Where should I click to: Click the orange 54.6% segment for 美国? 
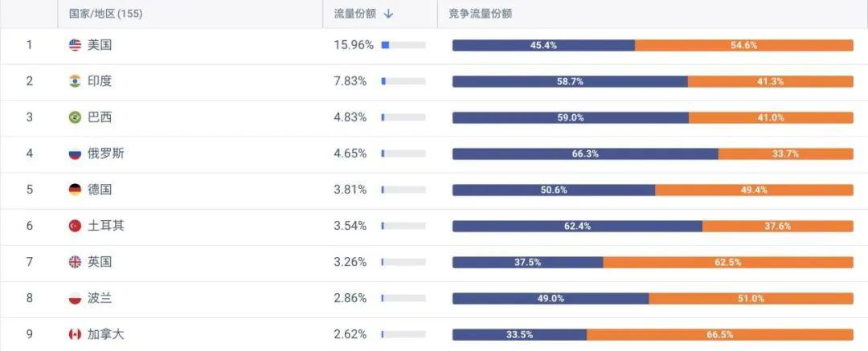point(744,46)
